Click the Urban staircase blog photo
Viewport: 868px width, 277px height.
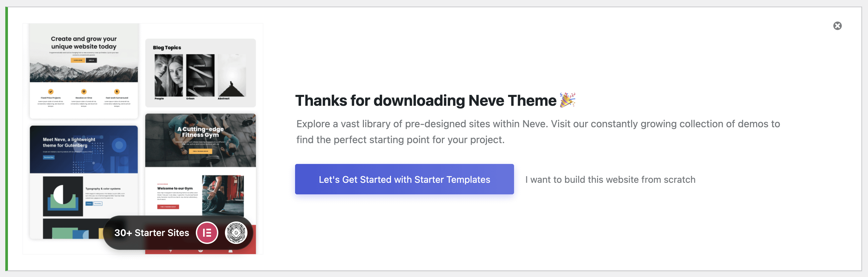point(200,75)
